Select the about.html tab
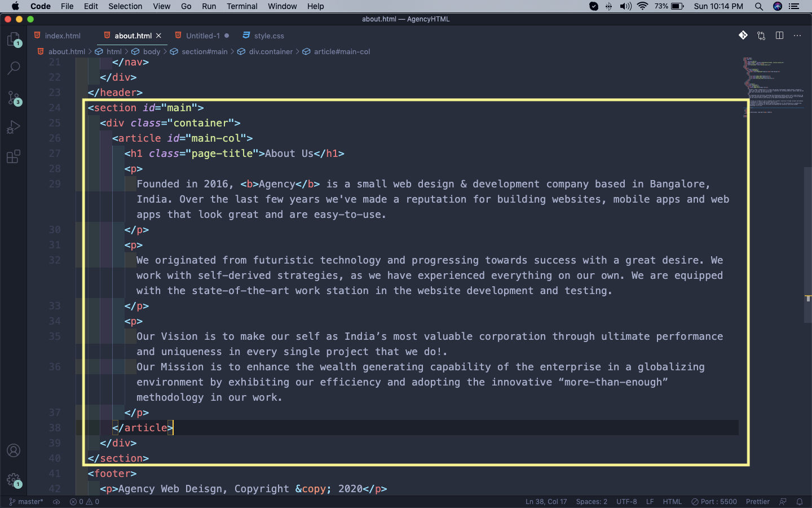812x508 pixels. pos(133,36)
